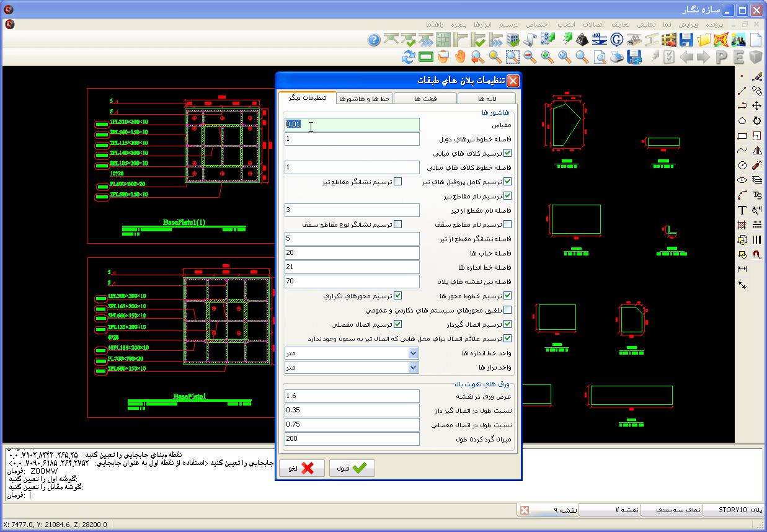The height and width of the screenshot is (532, 767).
Task: Switch to the لایه ها tab
Action: [x=485, y=99]
